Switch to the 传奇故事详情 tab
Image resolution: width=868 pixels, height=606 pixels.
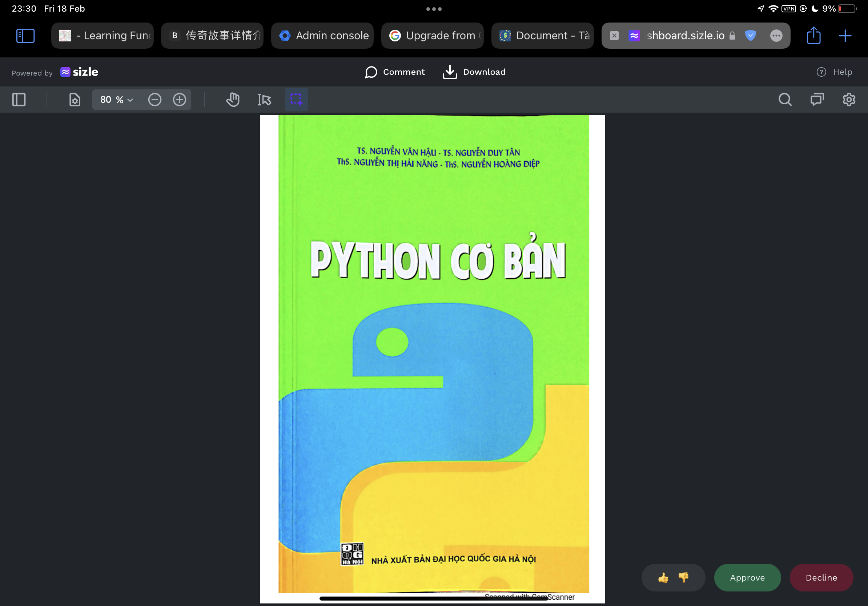[212, 36]
